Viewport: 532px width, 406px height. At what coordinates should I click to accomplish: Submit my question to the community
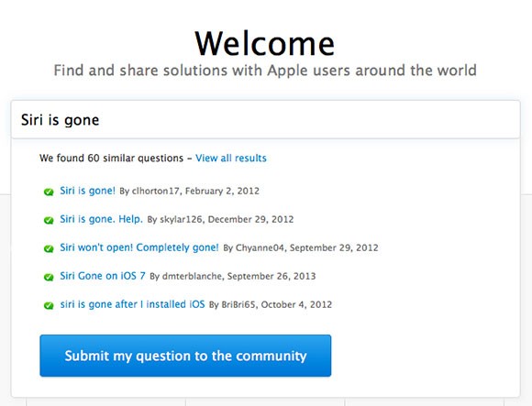(185, 356)
